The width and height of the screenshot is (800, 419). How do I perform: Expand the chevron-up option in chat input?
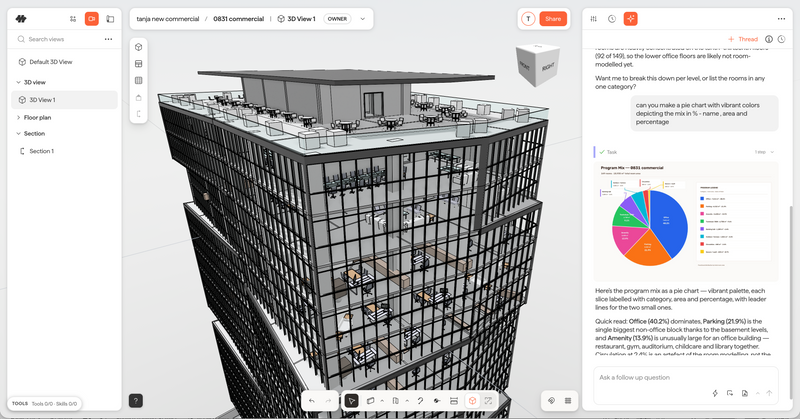tap(758, 393)
